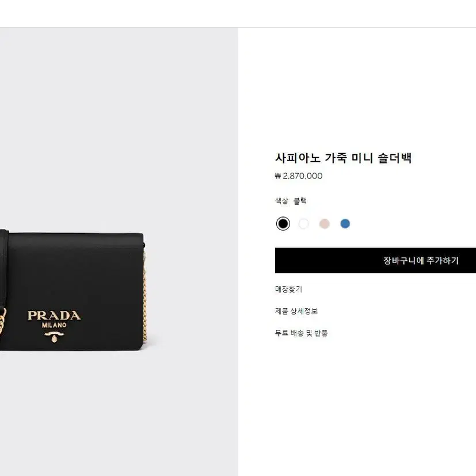Switch to the blue color swatch

[x=345, y=224]
